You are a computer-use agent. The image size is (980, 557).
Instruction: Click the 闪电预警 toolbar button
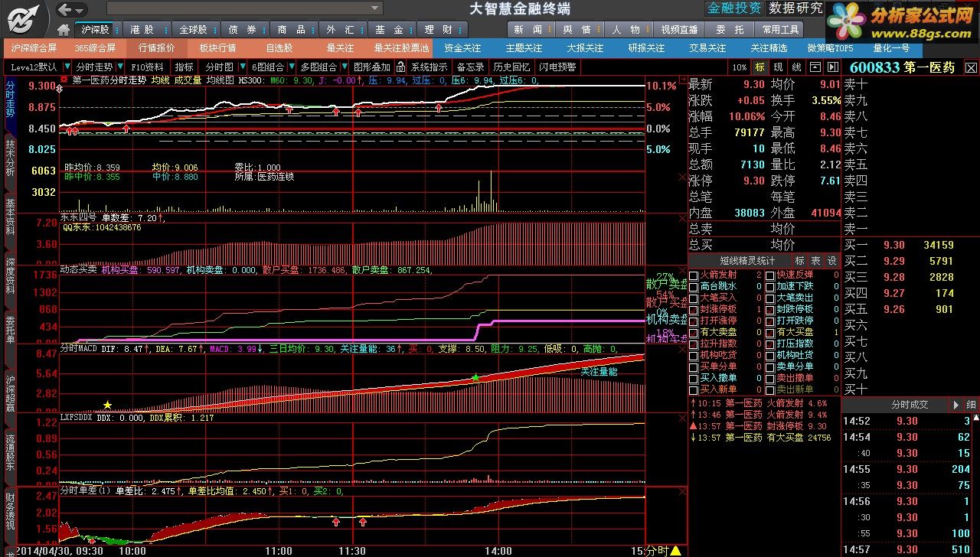click(x=557, y=67)
